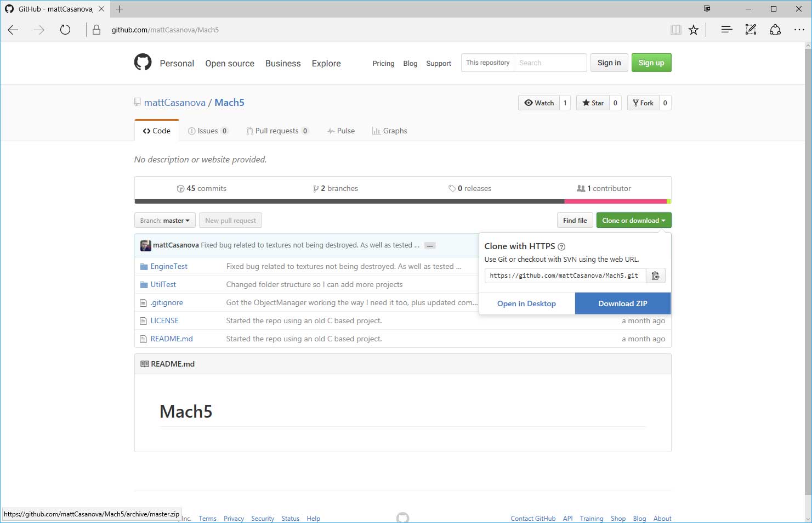Click the green Sign up button
The height and width of the screenshot is (523, 812).
(x=651, y=63)
